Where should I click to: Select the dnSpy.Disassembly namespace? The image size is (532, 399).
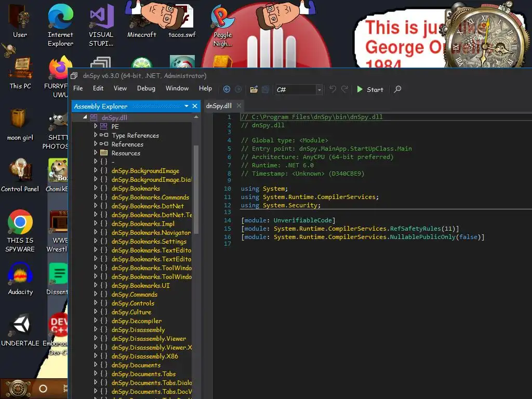tap(138, 329)
